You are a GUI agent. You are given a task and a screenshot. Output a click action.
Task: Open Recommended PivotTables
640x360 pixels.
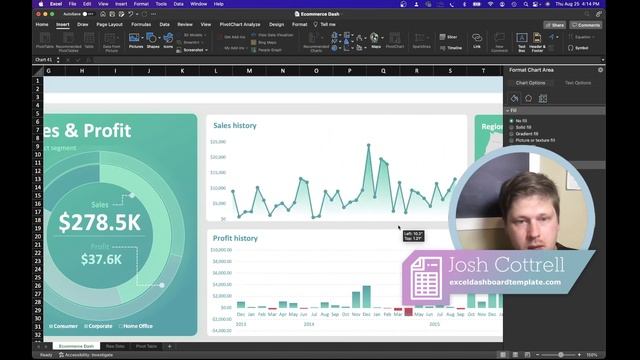coord(68,42)
